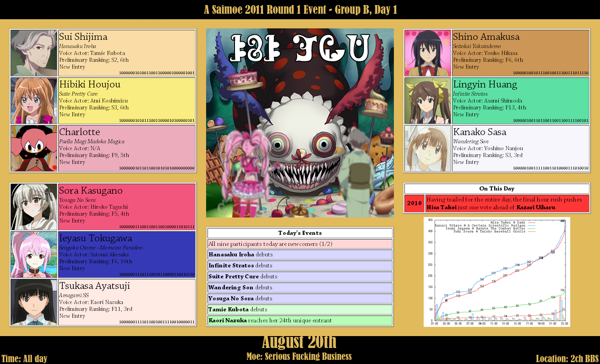Viewport: 600px width, 364px height.
Task: Click Charlotte's portrait thumbnail
Action: [34, 148]
